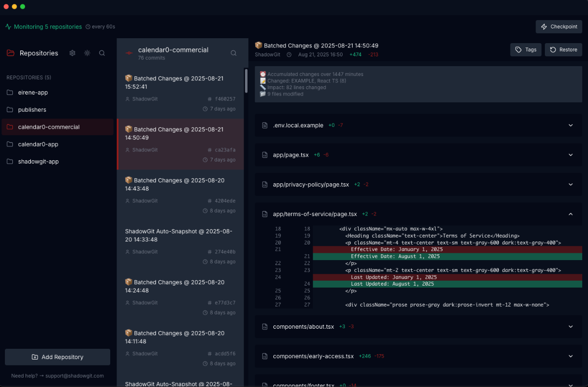Click the '9 files modified' summary line
Viewport: 588px width, 387px height.
281,94
